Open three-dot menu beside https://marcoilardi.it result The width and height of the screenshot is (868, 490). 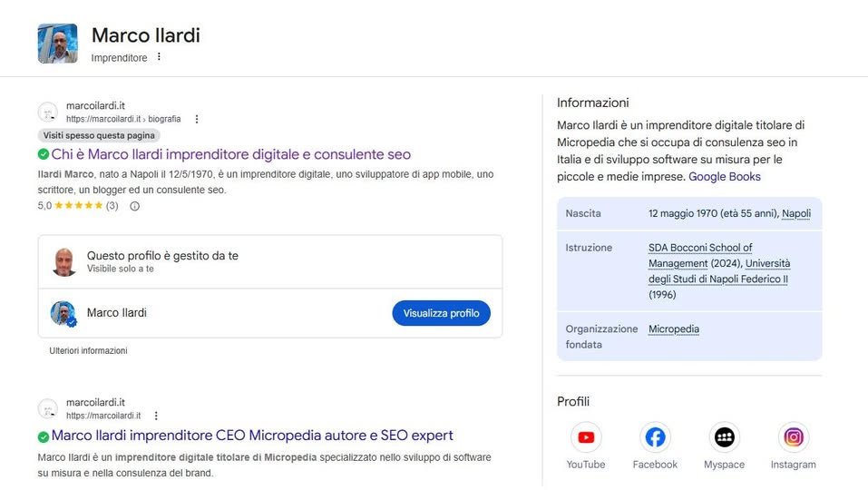point(156,416)
